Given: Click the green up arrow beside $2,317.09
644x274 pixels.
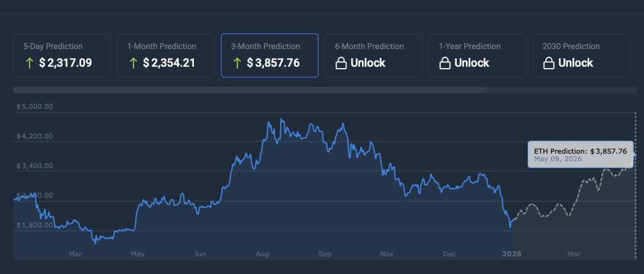Looking at the screenshot, I should (29, 63).
